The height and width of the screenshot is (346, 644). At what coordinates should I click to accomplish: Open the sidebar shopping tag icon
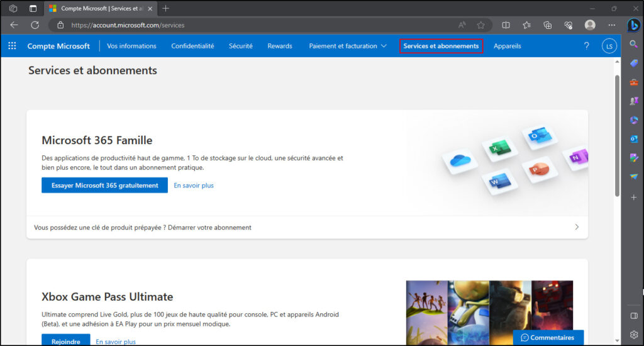pyautogui.click(x=634, y=63)
